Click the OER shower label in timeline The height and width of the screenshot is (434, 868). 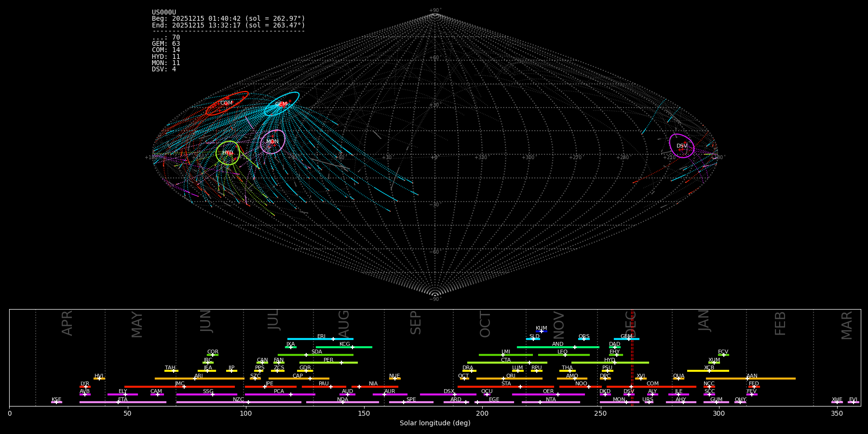click(x=548, y=392)
